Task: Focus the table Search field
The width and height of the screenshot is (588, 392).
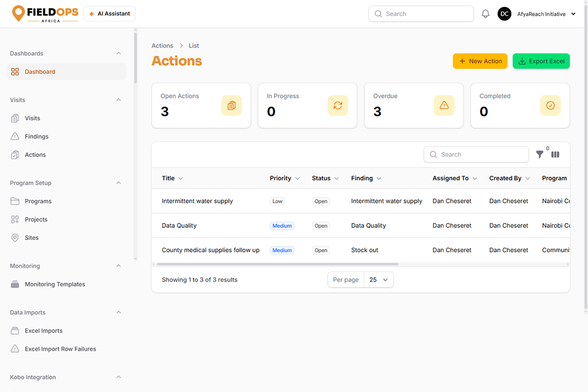Action: pyautogui.click(x=476, y=154)
